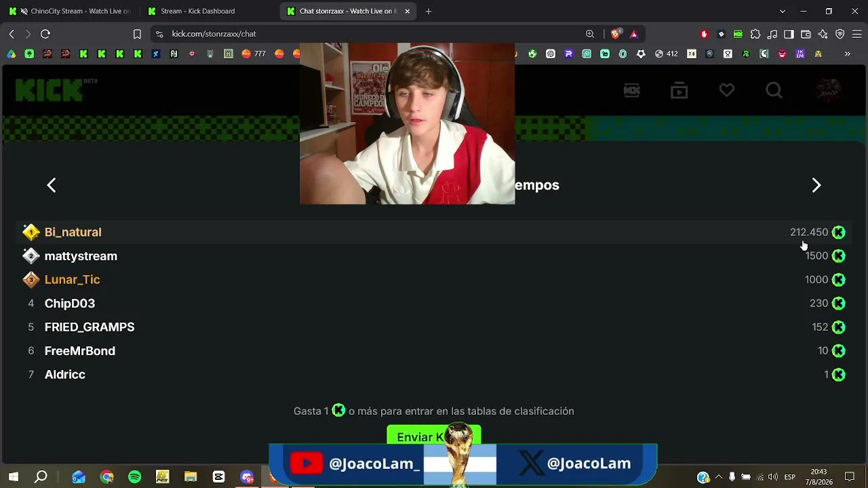868x488 pixels.
Task: Select the Chat stonrzaxx browser tab
Action: point(348,11)
